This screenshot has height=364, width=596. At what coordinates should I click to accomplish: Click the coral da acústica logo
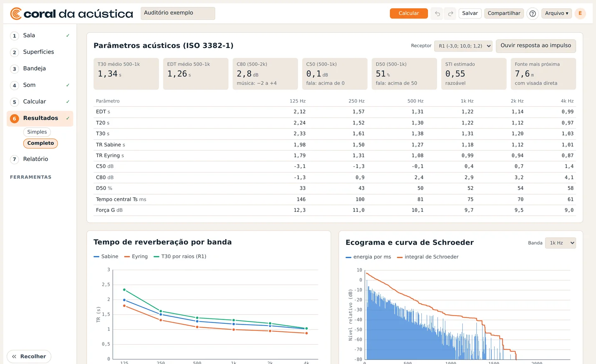72,14
